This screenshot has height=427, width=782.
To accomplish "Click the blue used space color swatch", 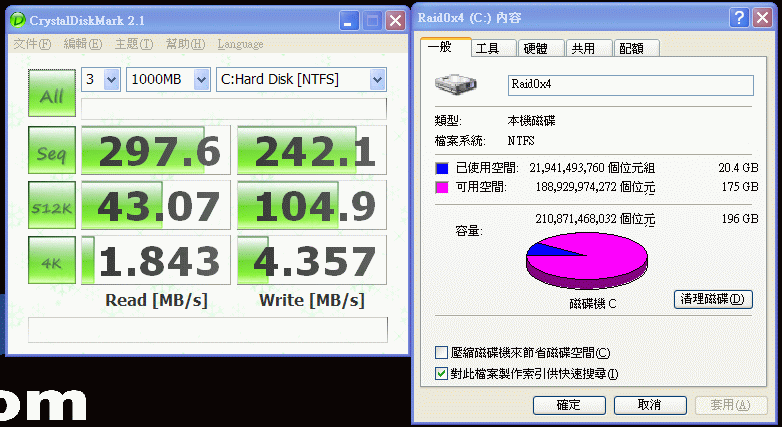I will [x=442, y=168].
